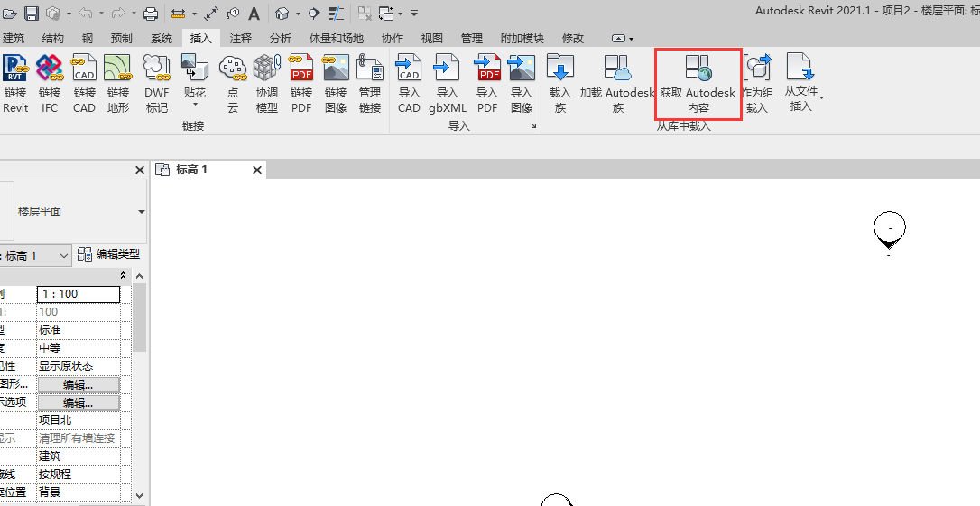Toggle ribbon panel display button after 修改
980x506 pixels.
(618, 39)
